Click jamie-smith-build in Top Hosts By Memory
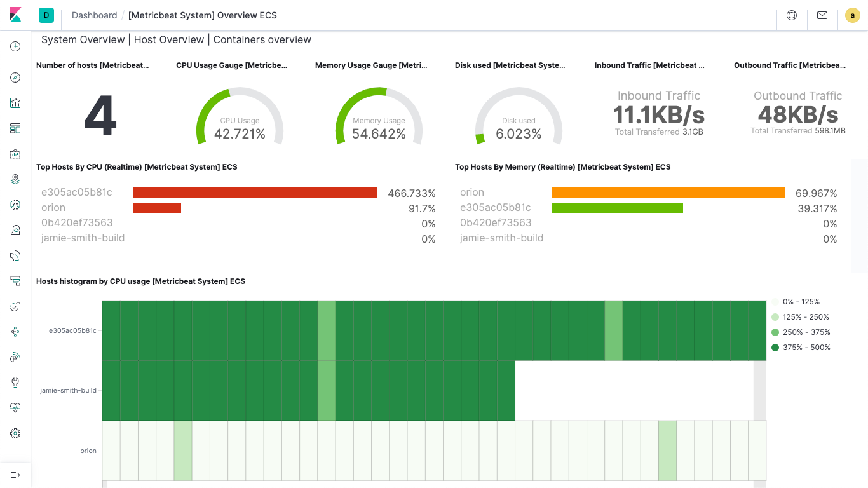The width and height of the screenshot is (868, 488). point(502,238)
